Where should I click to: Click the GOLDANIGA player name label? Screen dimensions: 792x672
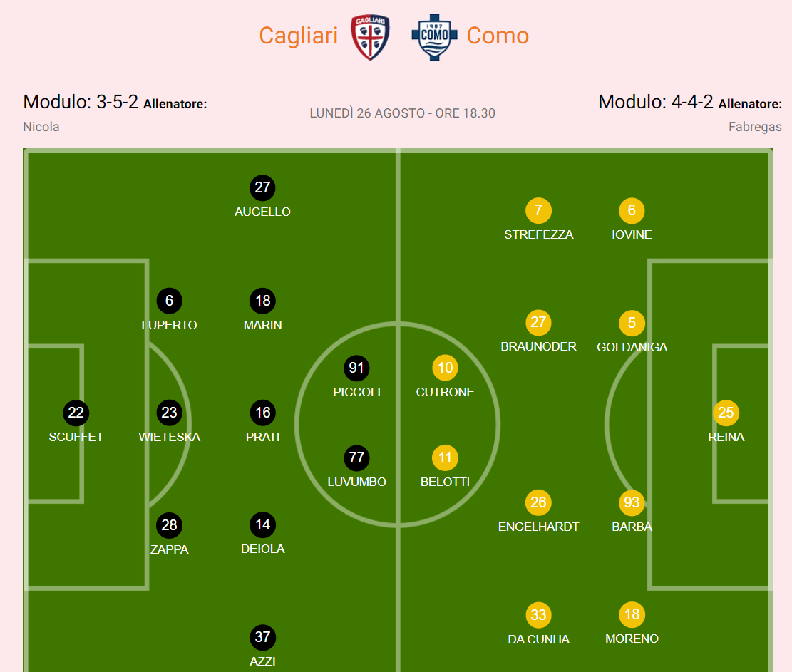point(632,347)
